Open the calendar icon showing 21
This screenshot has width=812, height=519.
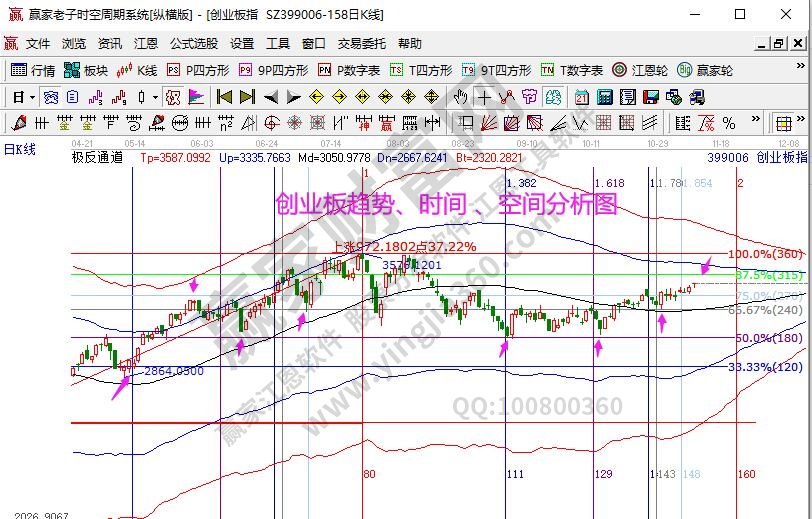click(x=582, y=97)
